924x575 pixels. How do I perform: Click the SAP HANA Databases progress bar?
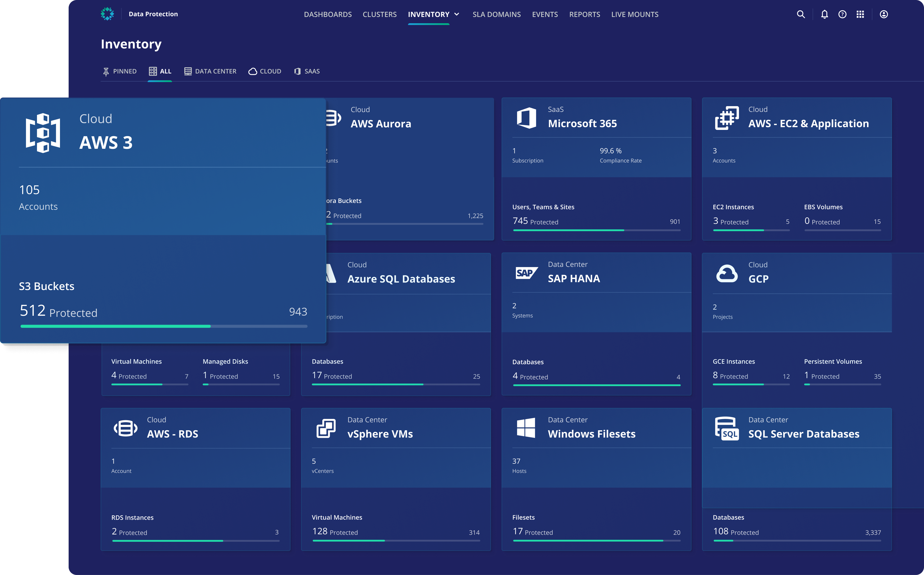click(x=597, y=385)
